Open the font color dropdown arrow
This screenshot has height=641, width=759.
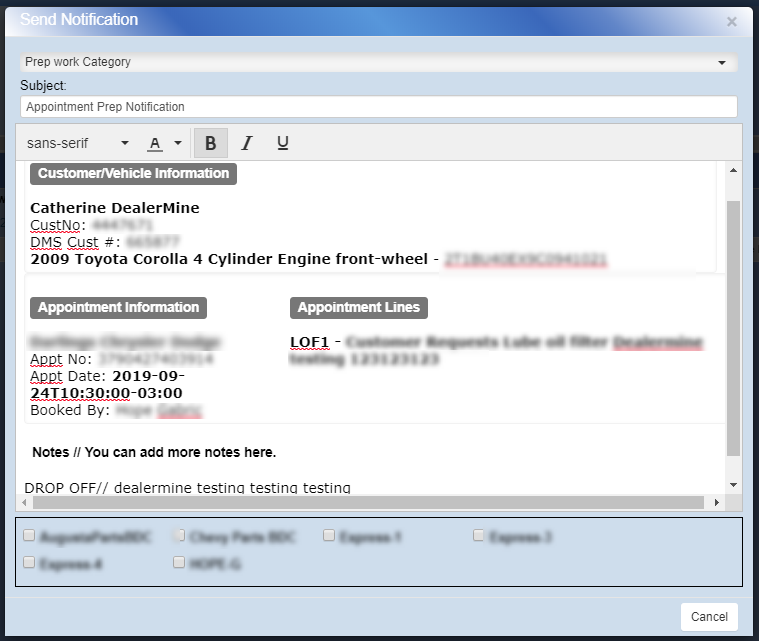[178, 143]
